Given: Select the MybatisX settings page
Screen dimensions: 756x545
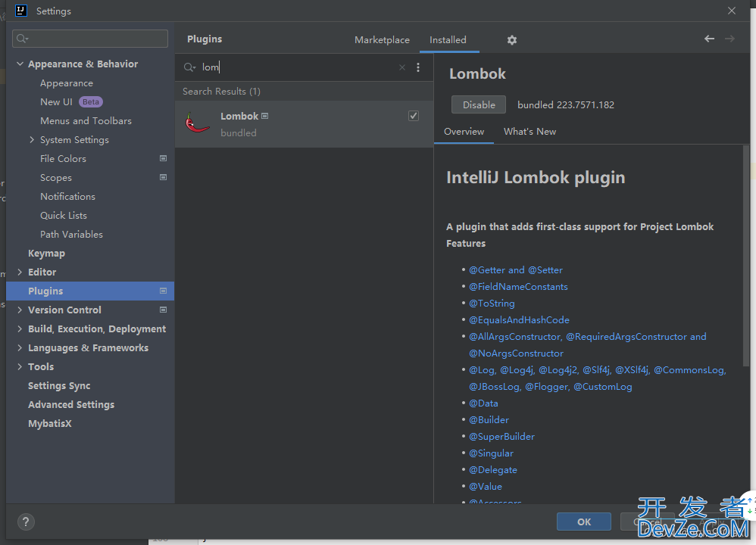Looking at the screenshot, I should coord(50,424).
